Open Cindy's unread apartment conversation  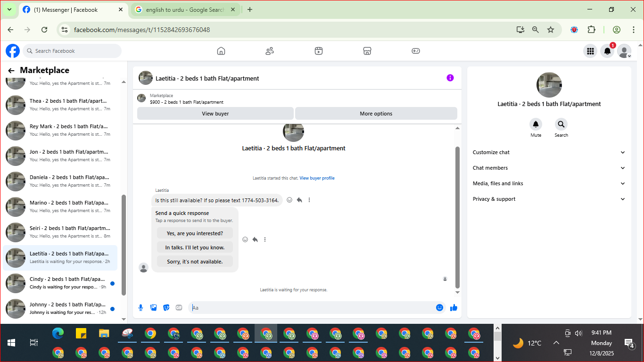coord(60,283)
